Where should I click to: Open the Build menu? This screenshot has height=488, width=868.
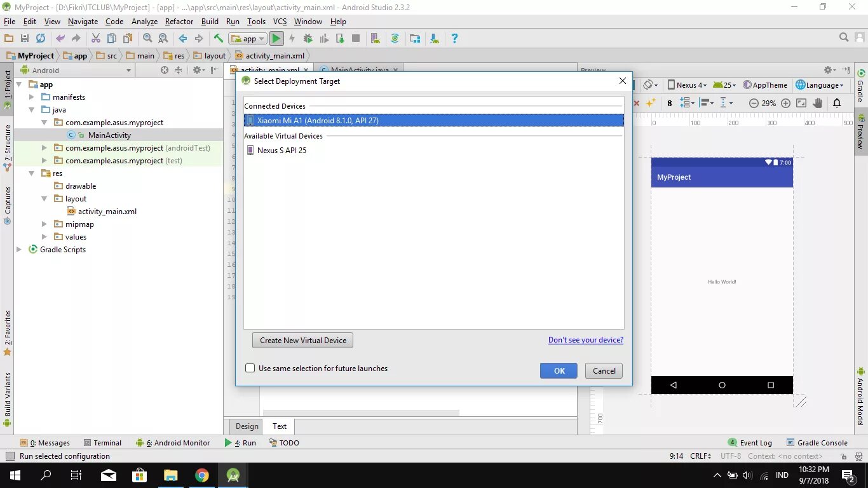(210, 22)
